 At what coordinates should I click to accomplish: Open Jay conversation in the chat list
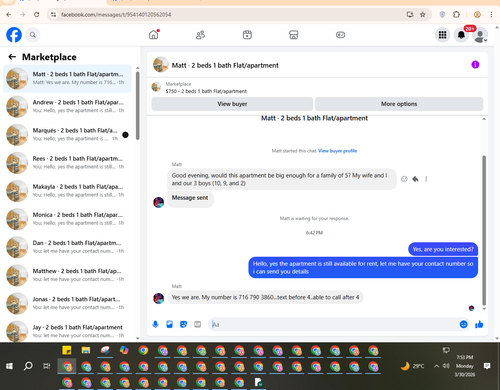tap(67, 331)
